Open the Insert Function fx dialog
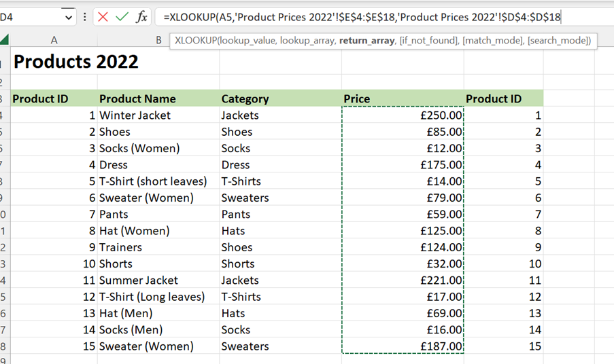This screenshot has width=614, height=364. tap(141, 17)
